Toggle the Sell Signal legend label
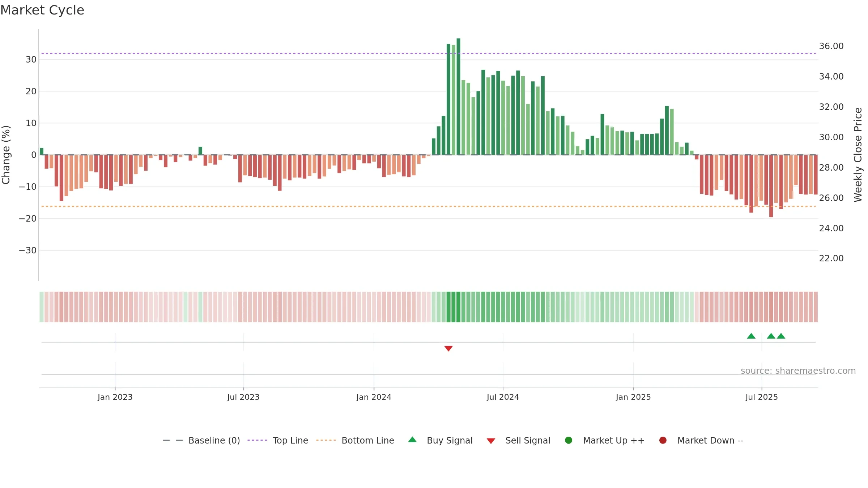This screenshot has width=868, height=488. (x=528, y=440)
